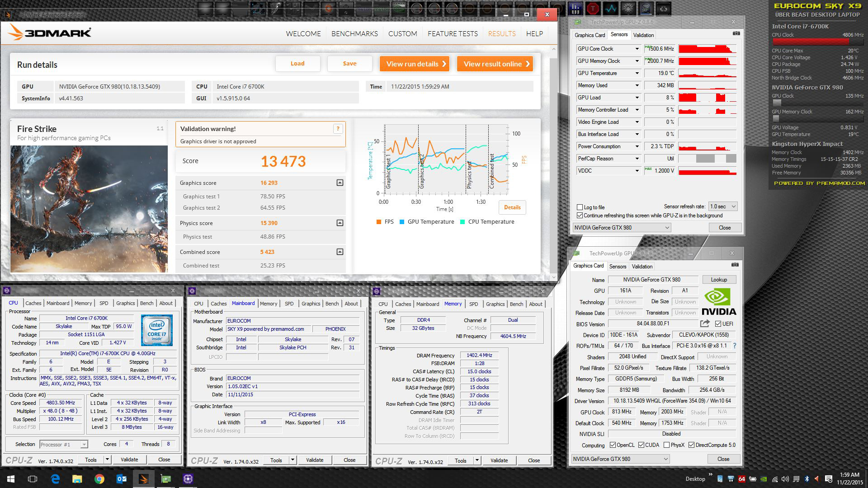Click the validation warning question mark icon

(x=338, y=129)
